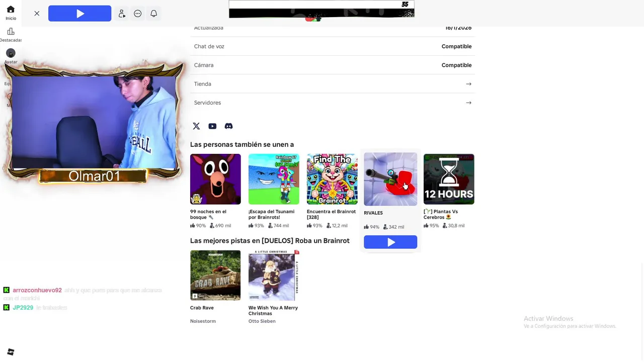Click the RIVALES title text

click(373, 213)
